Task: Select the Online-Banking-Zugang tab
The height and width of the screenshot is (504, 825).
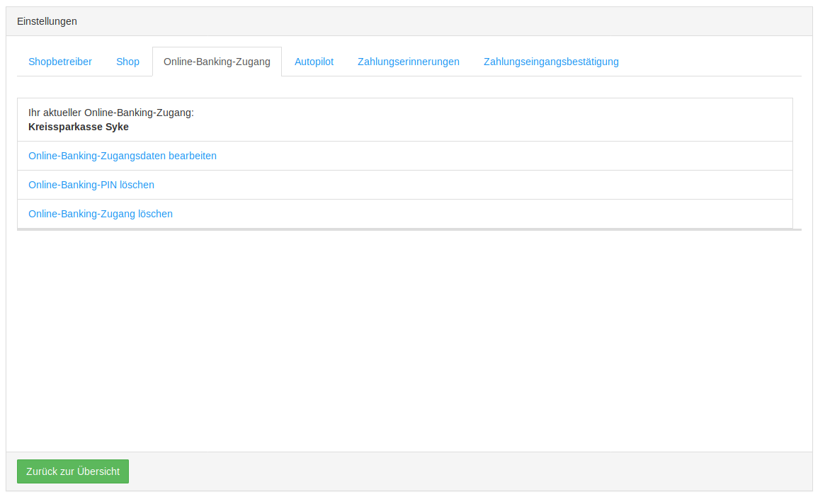Action: pyautogui.click(x=217, y=62)
